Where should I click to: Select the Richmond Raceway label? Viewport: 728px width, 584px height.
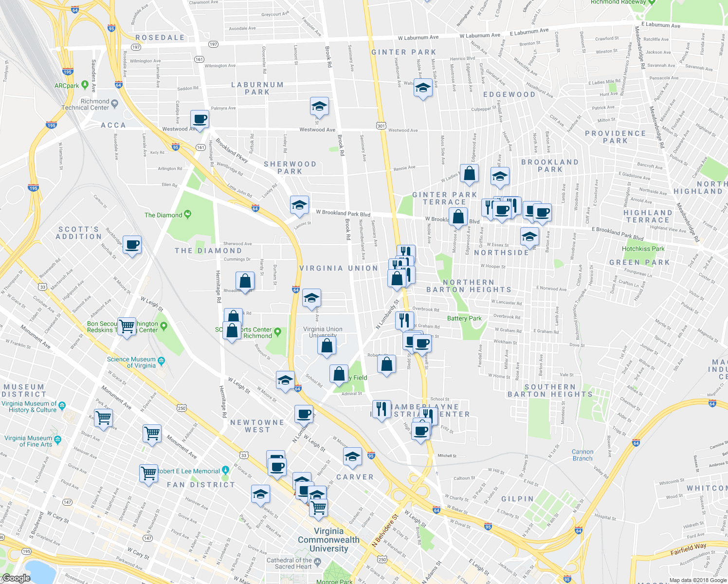[x=619, y=2]
